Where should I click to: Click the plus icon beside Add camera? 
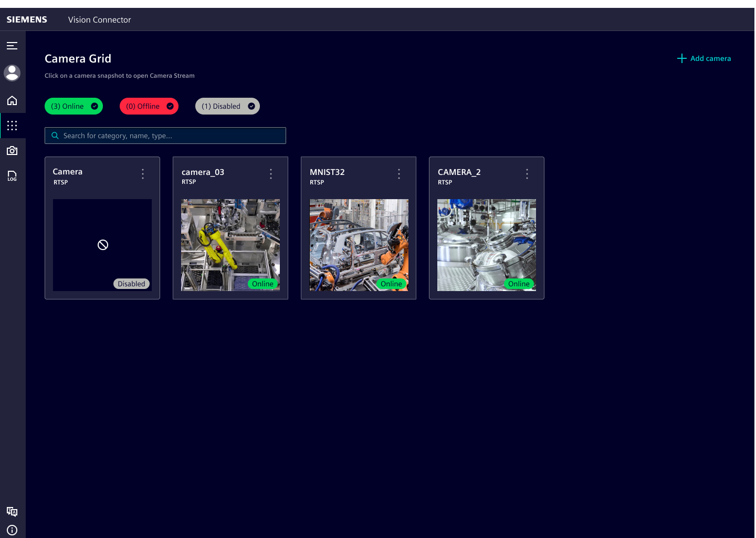pos(681,58)
